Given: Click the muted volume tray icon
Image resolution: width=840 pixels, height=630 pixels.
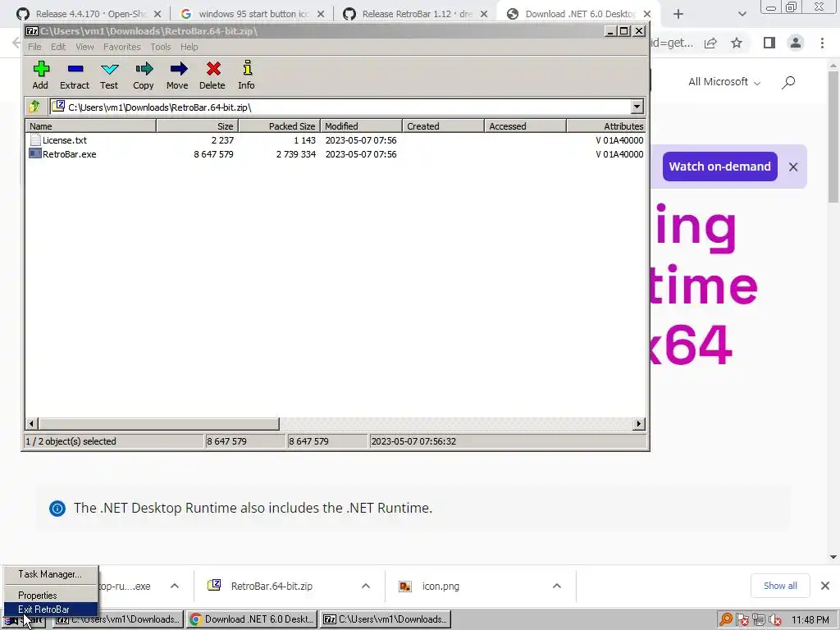Looking at the screenshot, I should [775, 620].
